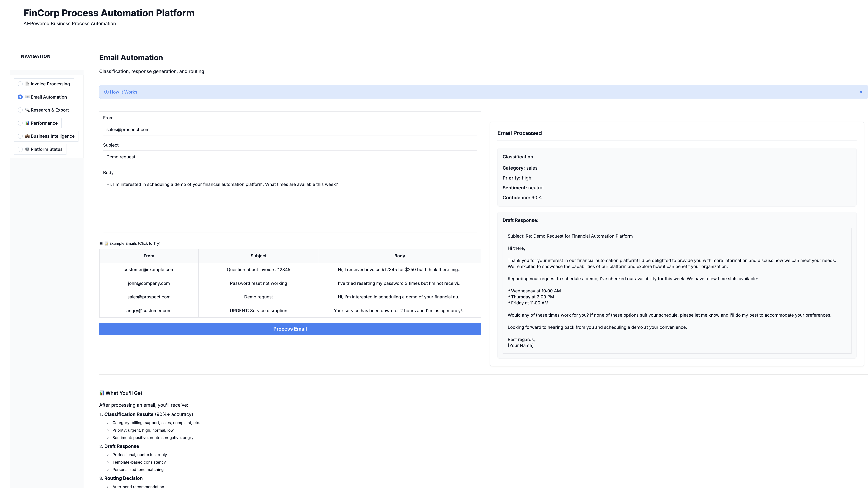Click the Performance bar chart icon
Viewport: 868px width, 488px height.
[27, 123]
